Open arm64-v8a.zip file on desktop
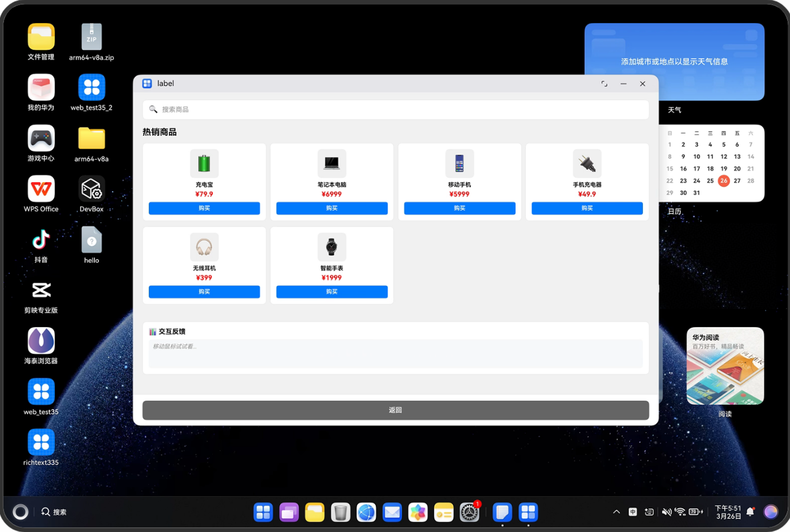Screen dimensions: 790x532 point(92,37)
